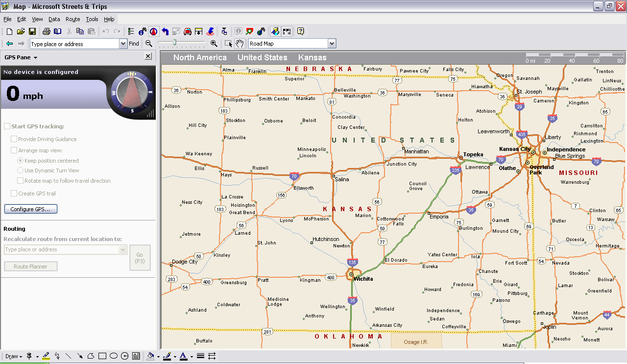The width and height of the screenshot is (627, 364).
Task: Open the Draw menu dropdown
Action: pyautogui.click(x=14, y=356)
